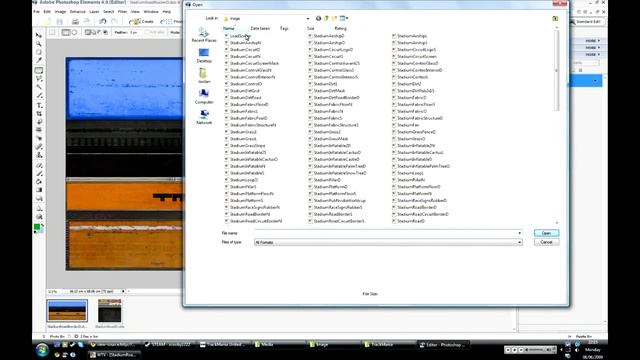Screen dimensions: 640x360
Task: Select the Move tool in the toolbox
Action: (x=39, y=35)
